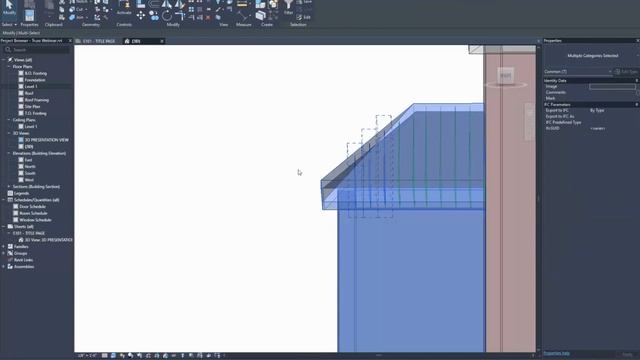Expand the Groups node
This screenshot has width=640, height=360.
pos(4,253)
